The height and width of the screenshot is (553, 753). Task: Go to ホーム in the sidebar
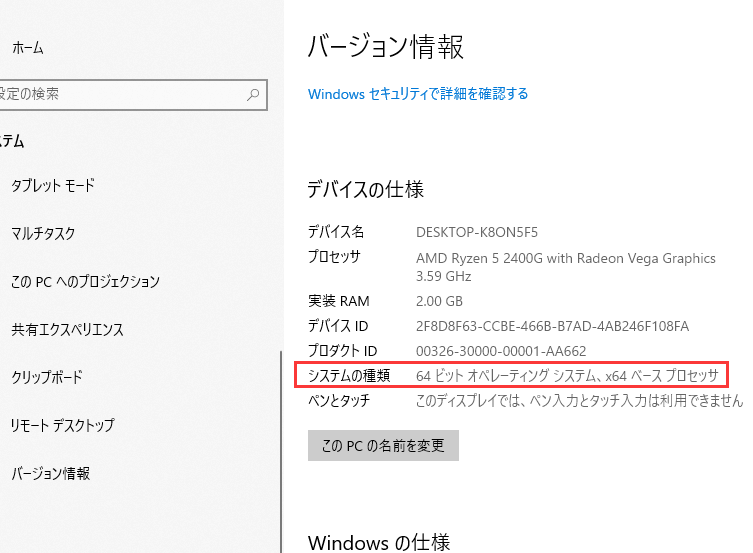28,47
